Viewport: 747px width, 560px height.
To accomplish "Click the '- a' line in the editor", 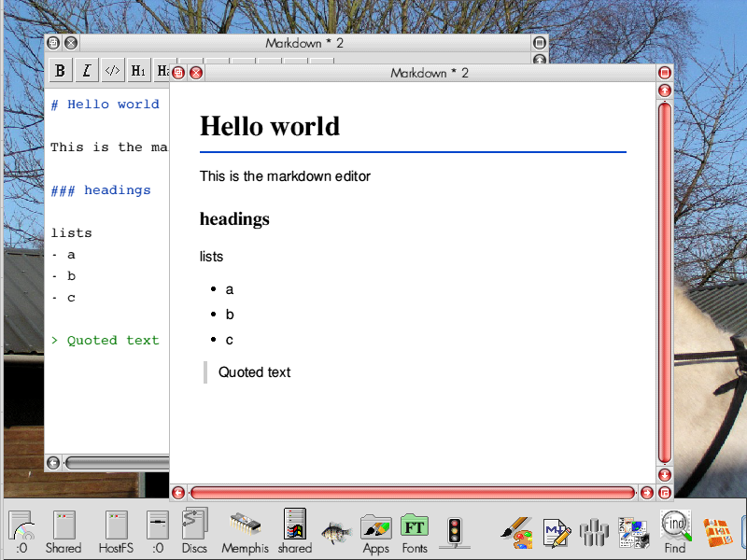I will tap(63, 255).
